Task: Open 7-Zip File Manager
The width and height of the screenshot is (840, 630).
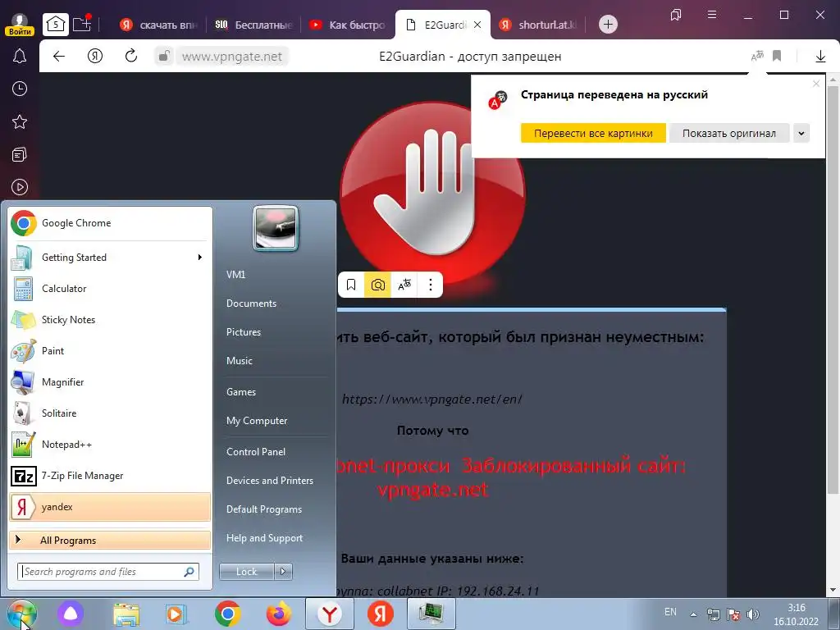Action: (x=110, y=476)
